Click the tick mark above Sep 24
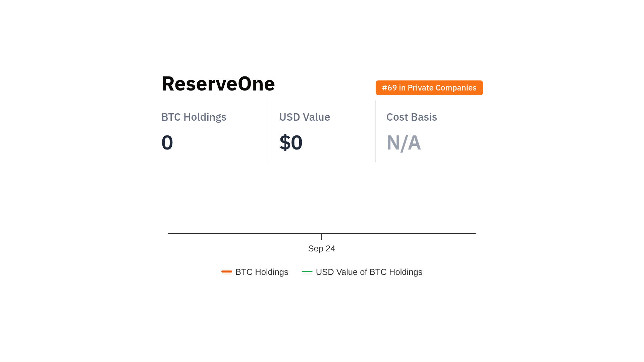644x362 pixels. point(322,237)
